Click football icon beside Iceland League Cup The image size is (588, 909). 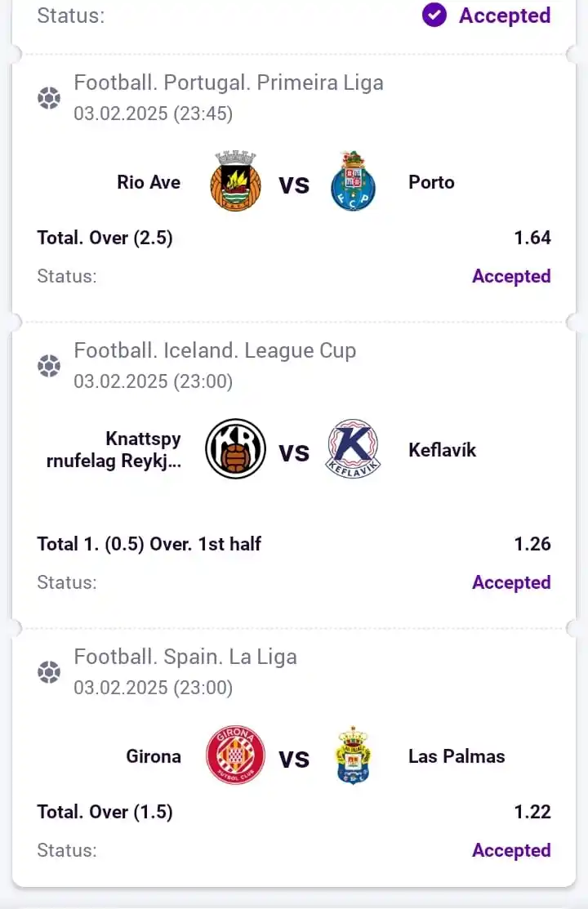[49, 366]
